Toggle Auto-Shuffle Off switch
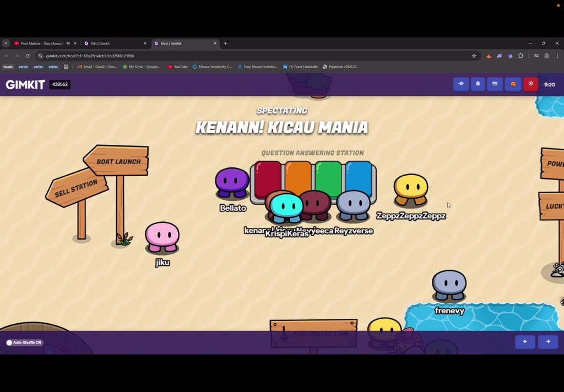564x392 pixels. pos(24,342)
